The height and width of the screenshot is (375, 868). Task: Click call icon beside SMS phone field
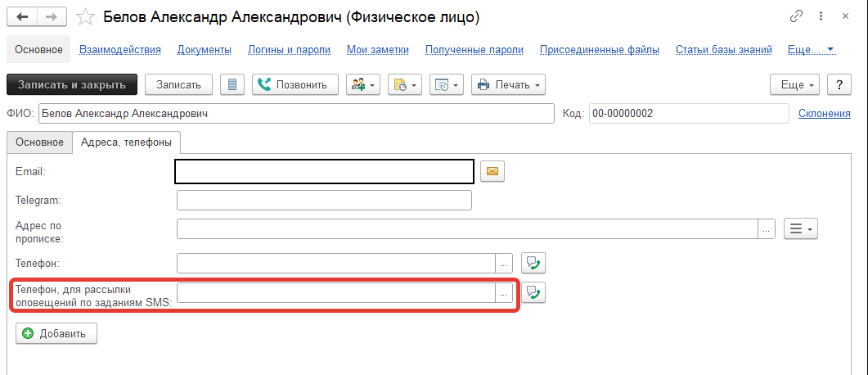[x=533, y=292]
